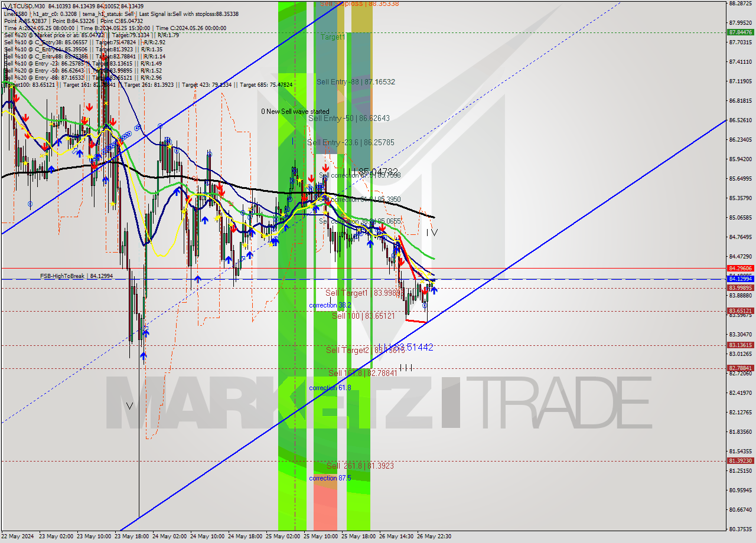Select the 82.78841 price level tag
This screenshot has height=543, width=756.
pyautogui.click(x=740, y=368)
